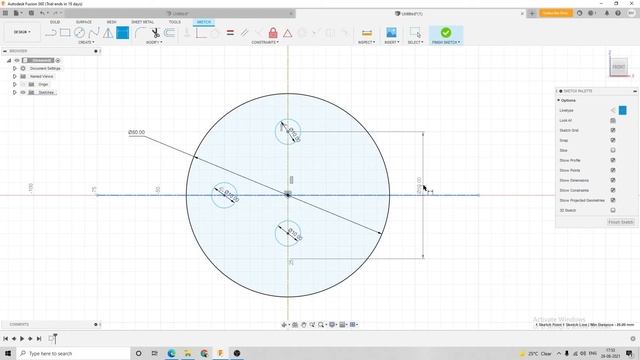Click the Orbit icon in navigation bar

point(284,324)
